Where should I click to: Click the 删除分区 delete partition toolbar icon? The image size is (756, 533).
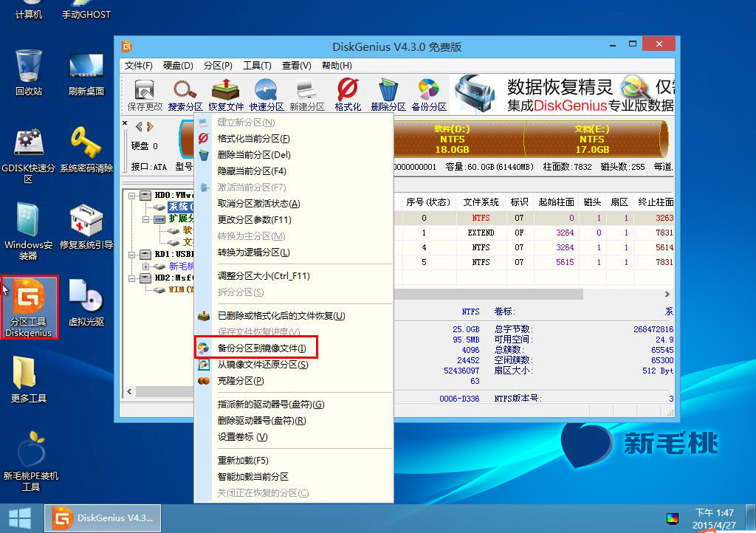coord(388,94)
